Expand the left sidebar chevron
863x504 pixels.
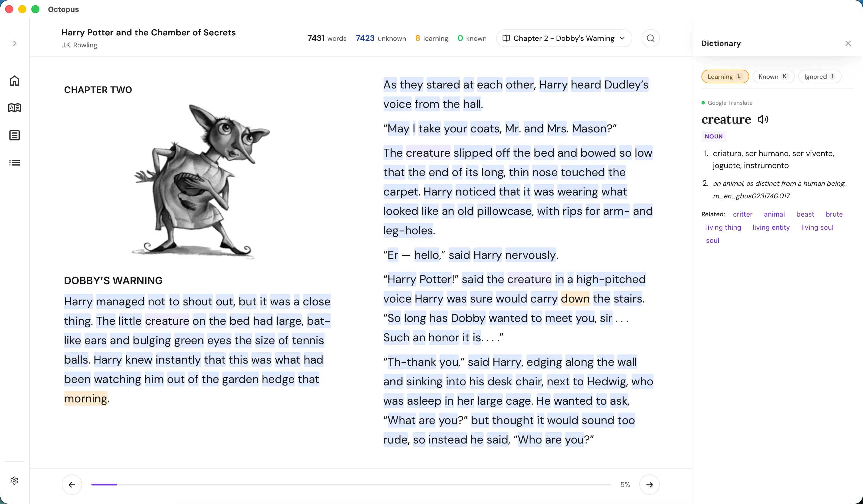pyautogui.click(x=14, y=43)
